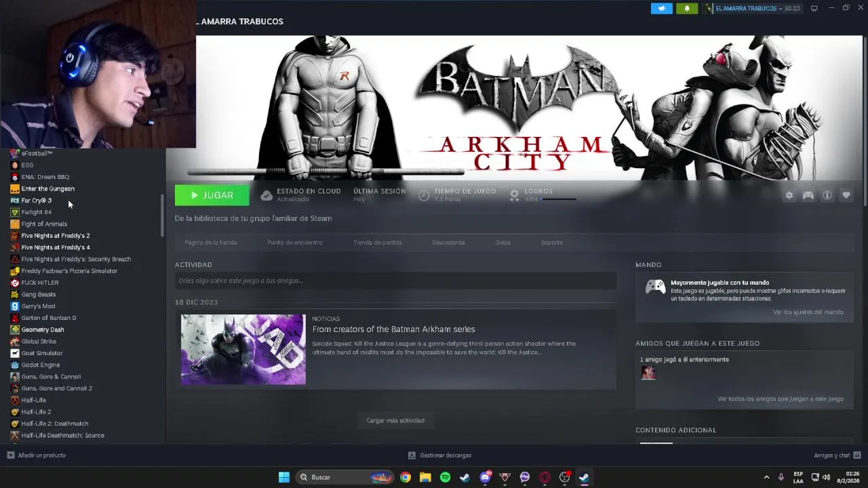Select Global Strike in library
Image resolution: width=868 pixels, height=488 pixels.
39,342
